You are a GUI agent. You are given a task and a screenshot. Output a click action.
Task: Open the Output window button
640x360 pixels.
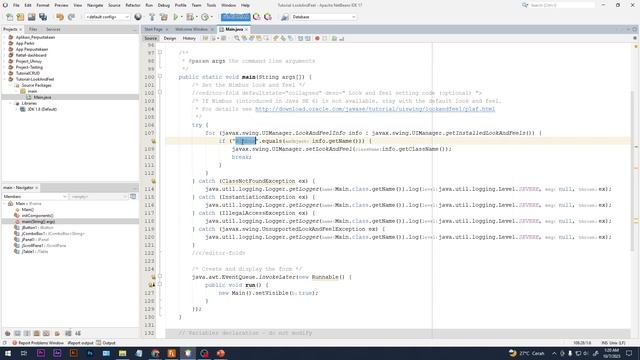coord(106,343)
